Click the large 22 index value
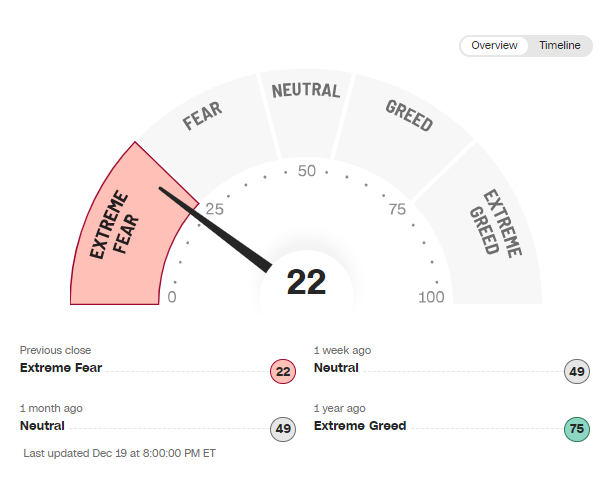 point(306,283)
